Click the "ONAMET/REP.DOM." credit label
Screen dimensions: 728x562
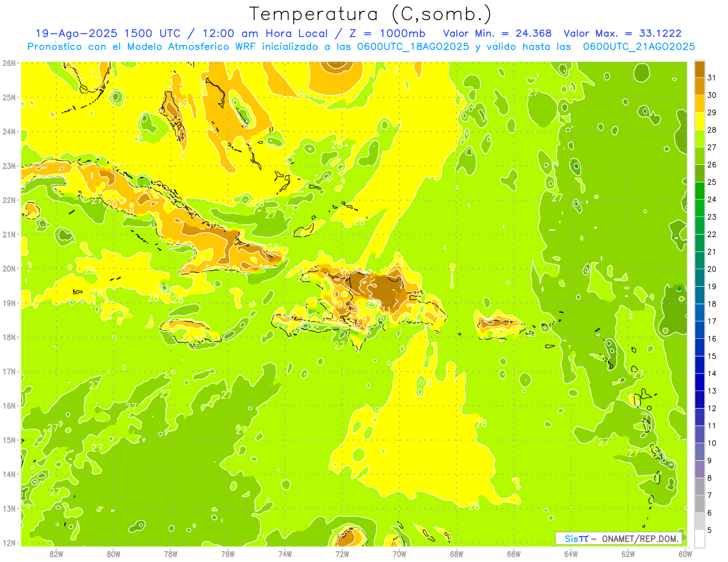point(640,538)
